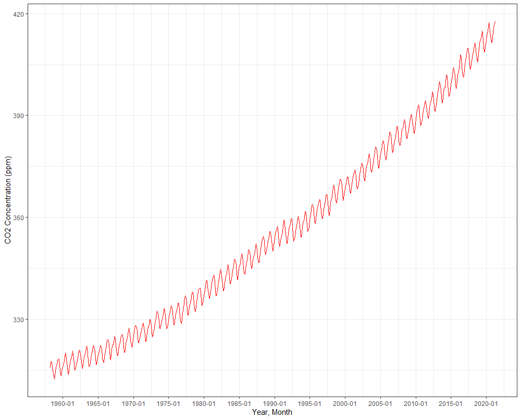
Task: Click the 1960-01 x-axis label
Action: [x=63, y=404]
